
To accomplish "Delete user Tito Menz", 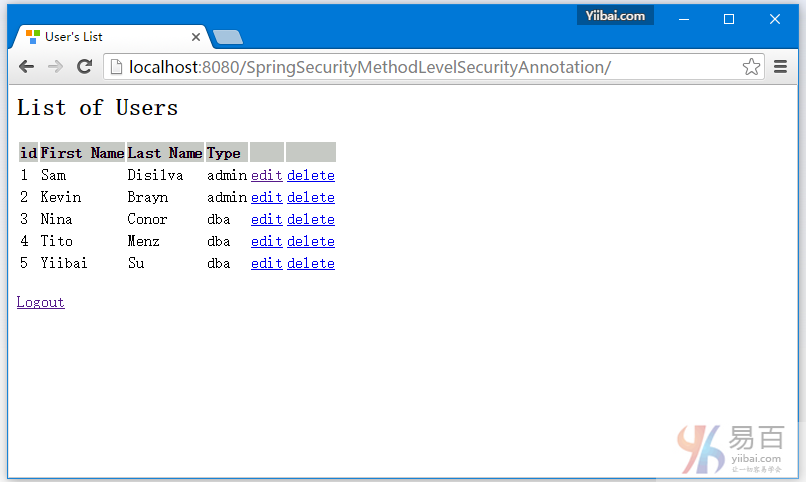I will point(311,242).
